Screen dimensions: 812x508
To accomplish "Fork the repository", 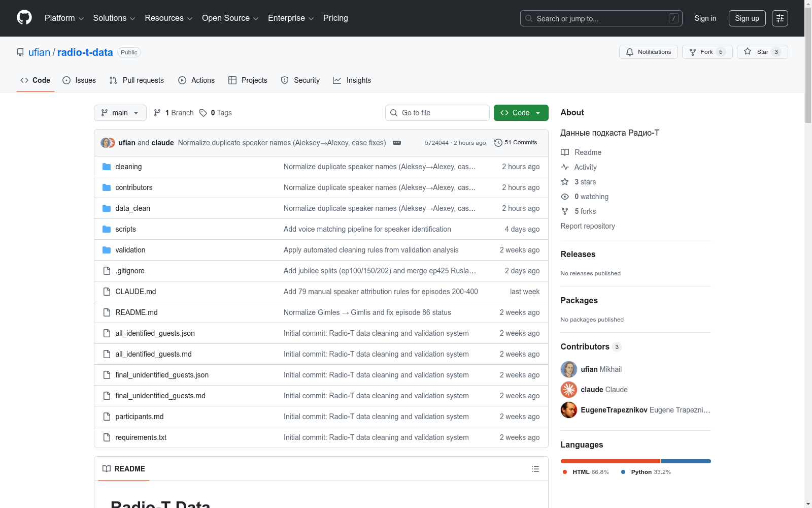I will click(x=707, y=52).
